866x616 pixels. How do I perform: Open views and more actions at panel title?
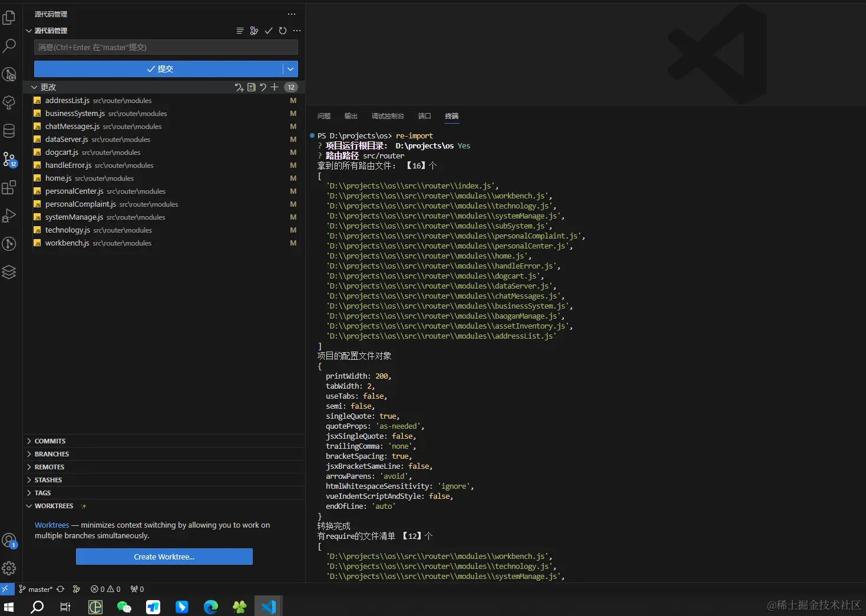[x=292, y=14]
